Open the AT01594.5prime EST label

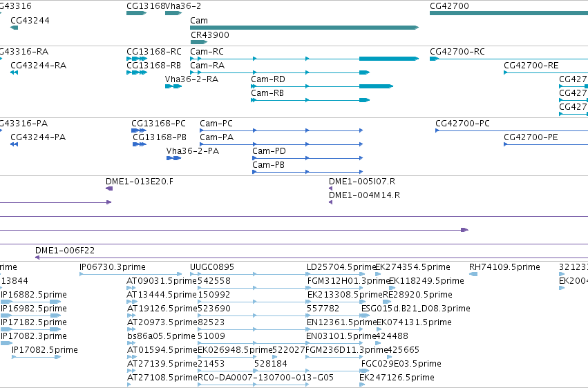pos(162,351)
